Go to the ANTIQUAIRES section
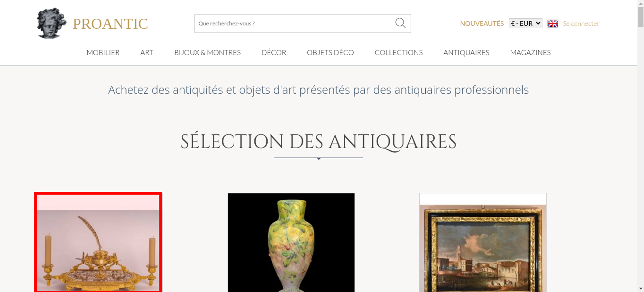This screenshot has height=292, width=644. click(x=466, y=52)
